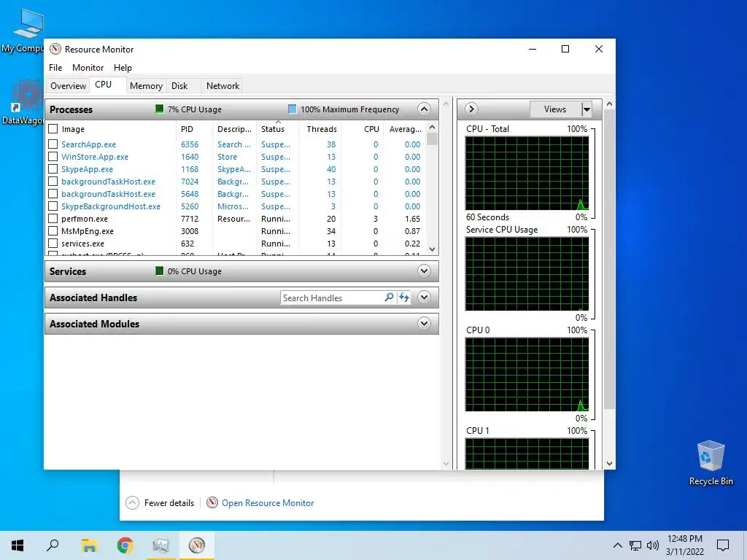Image resolution: width=747 pixels, height=560 pixels.
Task: Open the Views dropdown arrow
Action: (x=587, y=109)
